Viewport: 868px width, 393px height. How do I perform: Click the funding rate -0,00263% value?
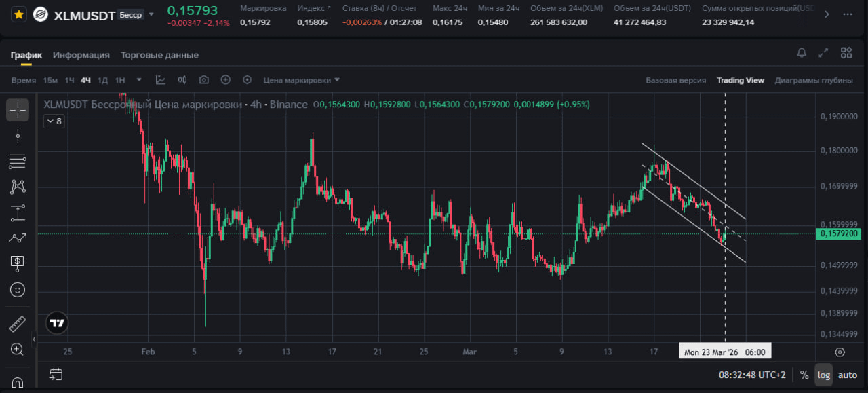click(362, 22)
